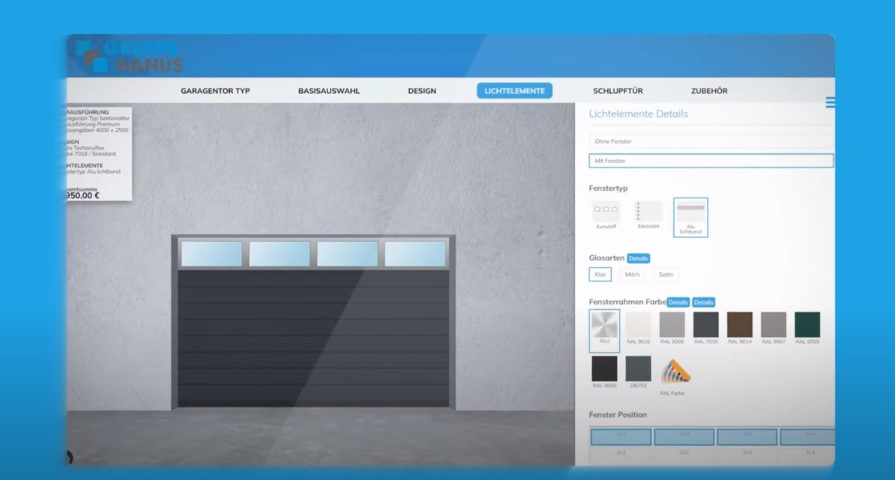Open the hamburger menu icon

(829, 102)
